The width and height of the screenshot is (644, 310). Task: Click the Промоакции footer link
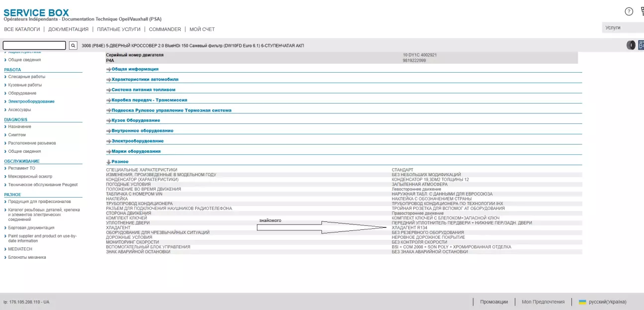pyautogui.click(x=494, y=302)
